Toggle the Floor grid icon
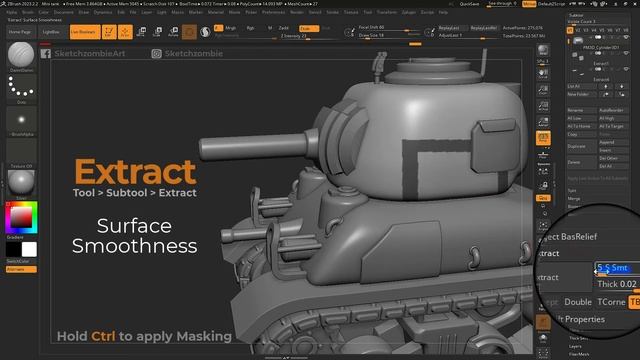 tap(543, 155)
